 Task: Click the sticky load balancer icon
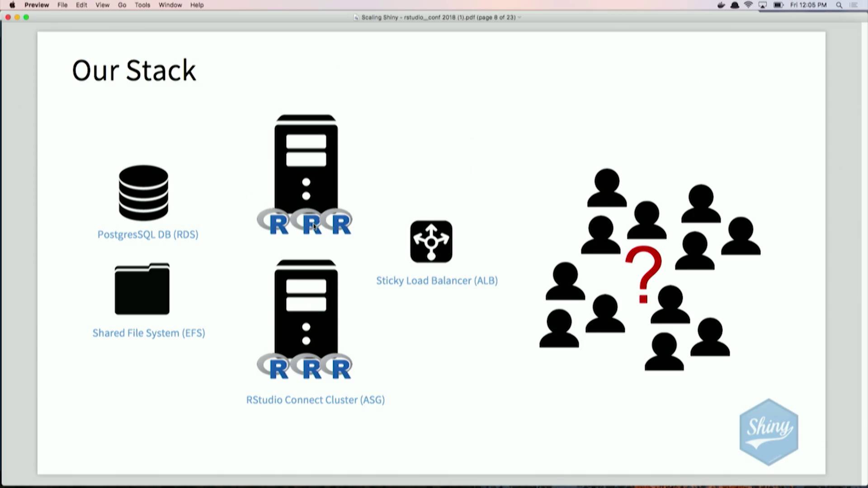coord(431,241)
